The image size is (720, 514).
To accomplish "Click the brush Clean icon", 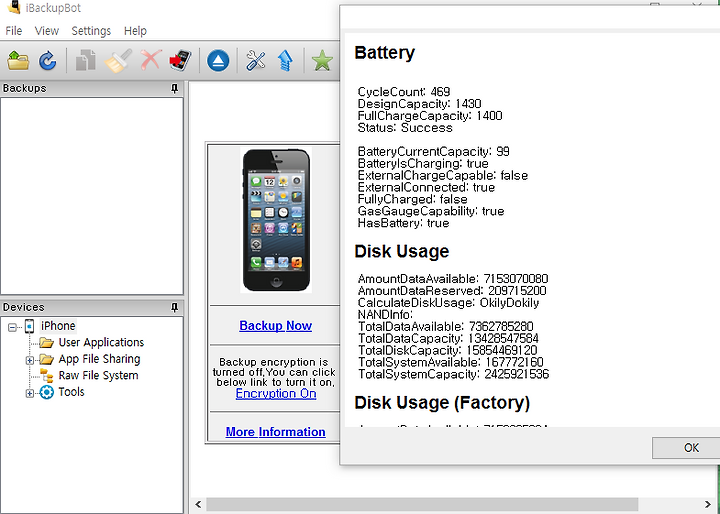I will 118,60.
